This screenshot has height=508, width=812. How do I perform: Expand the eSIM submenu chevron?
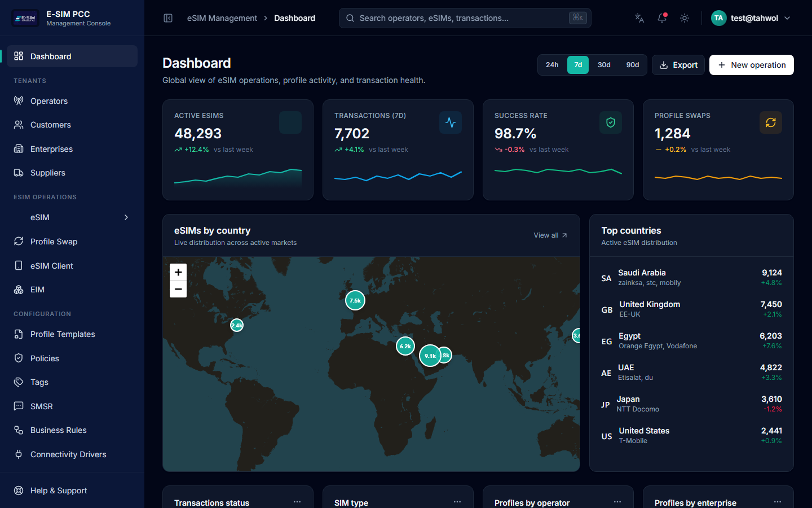pos(126,217)
